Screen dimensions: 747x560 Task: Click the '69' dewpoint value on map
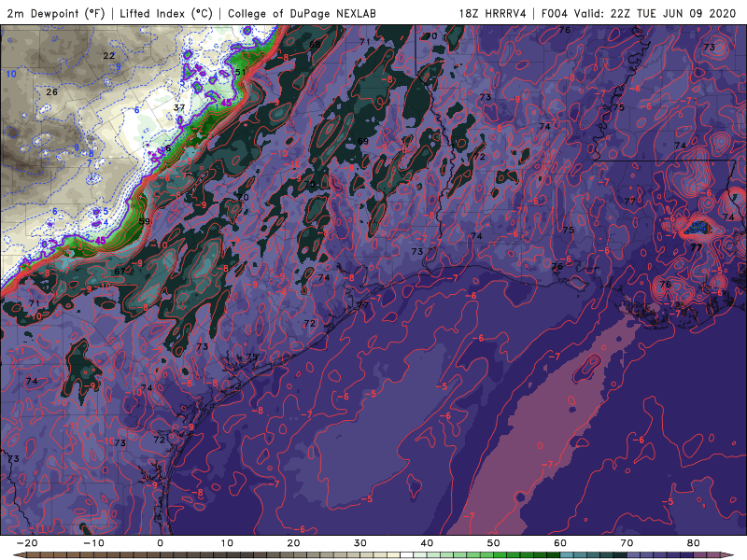pos(363,141)
